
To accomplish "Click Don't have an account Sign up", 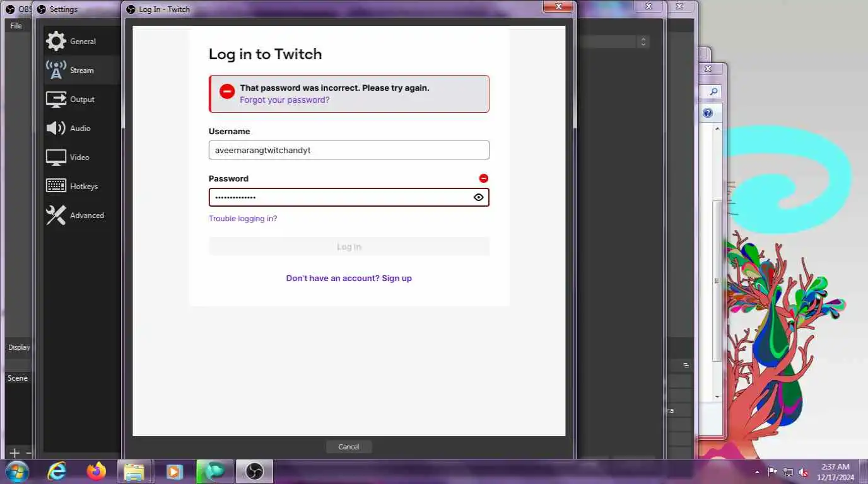I will coord(349,278).
